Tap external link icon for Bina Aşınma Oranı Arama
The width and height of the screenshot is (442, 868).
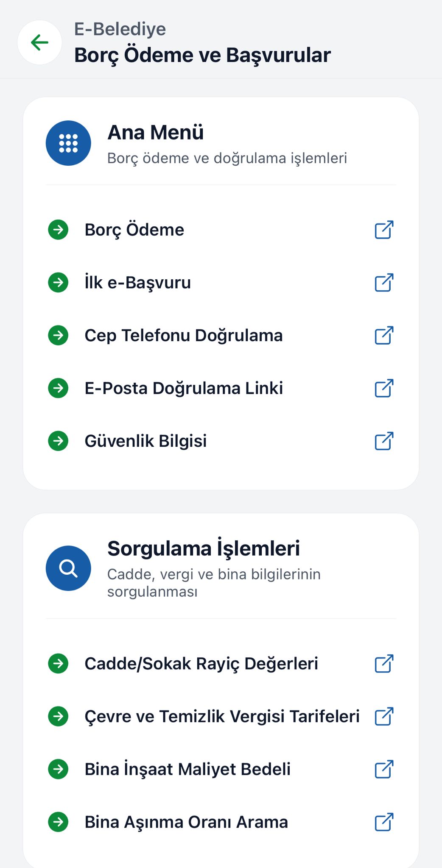click(x=384, y=822)
